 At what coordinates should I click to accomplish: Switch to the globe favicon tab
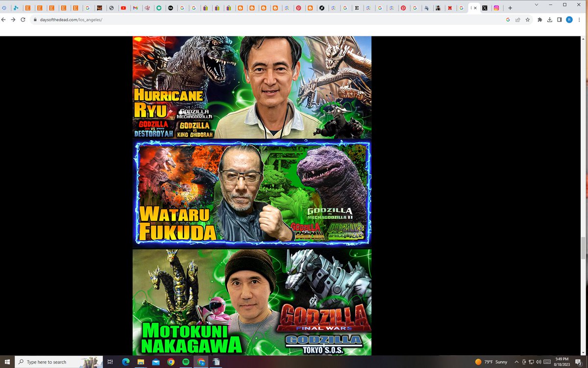(x=112, y=8)
